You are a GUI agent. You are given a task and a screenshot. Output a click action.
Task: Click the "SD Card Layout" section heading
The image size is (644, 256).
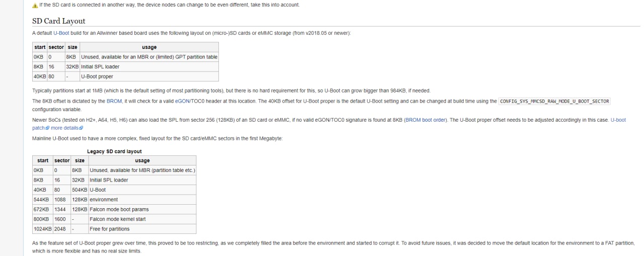tap(59, 21)
